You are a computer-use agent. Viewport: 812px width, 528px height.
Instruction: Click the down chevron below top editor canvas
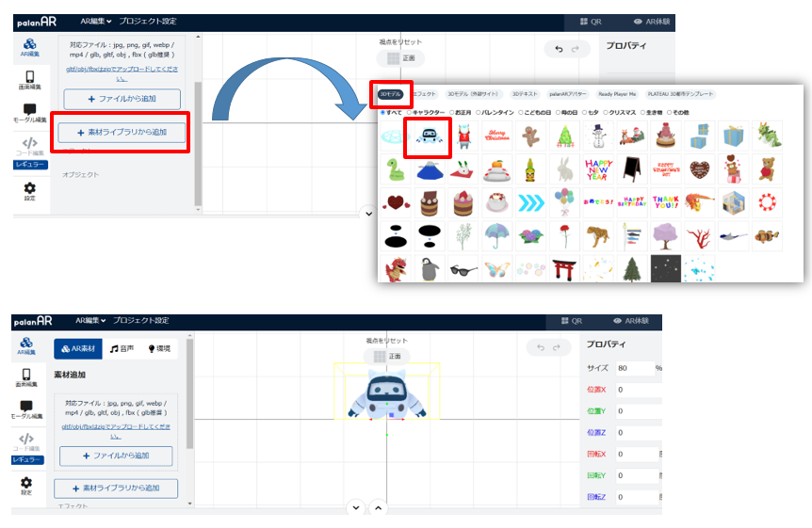(368, 214)
